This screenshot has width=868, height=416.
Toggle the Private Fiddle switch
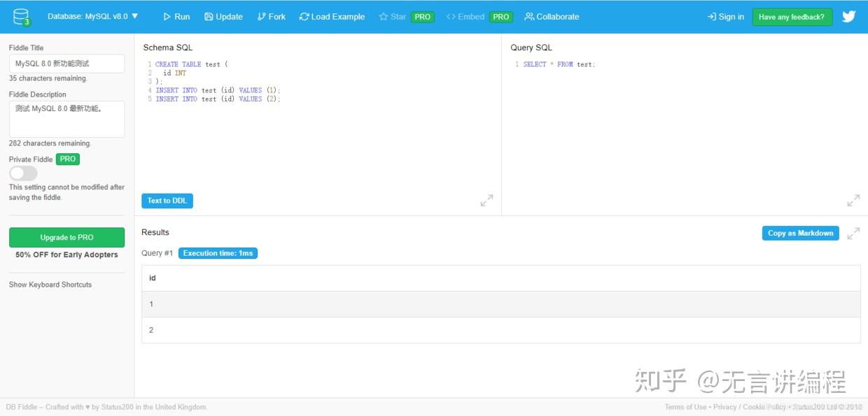click(23, 173)
